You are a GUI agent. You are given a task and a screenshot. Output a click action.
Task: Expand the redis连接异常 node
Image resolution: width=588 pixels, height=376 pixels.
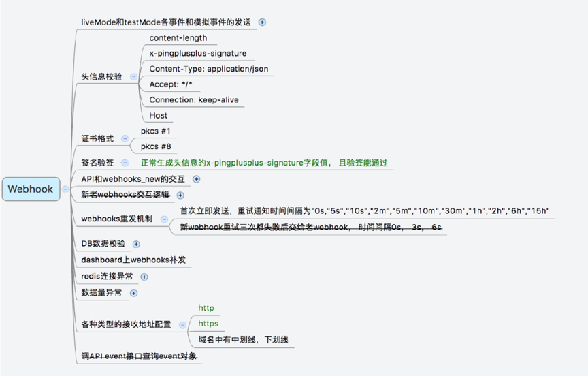144,277
